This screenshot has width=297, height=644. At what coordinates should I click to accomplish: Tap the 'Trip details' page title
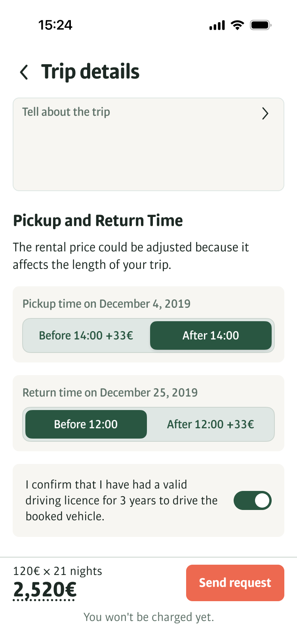[90, 72]
